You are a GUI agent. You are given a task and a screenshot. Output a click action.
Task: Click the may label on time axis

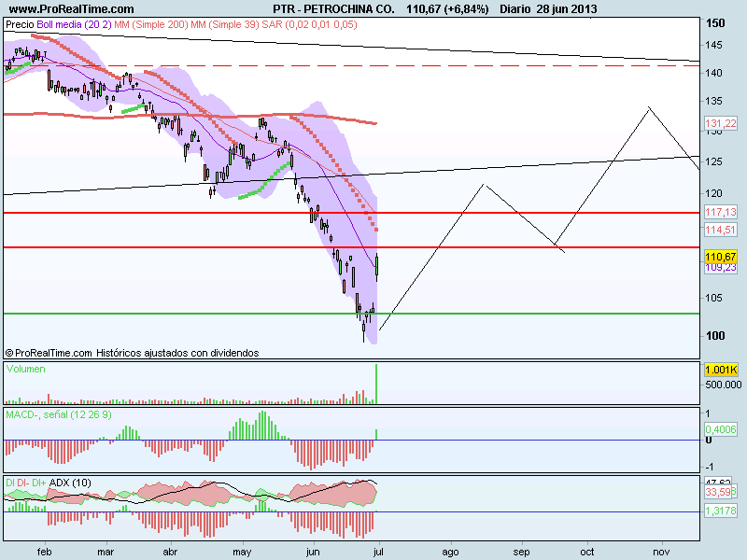[242, 553]
